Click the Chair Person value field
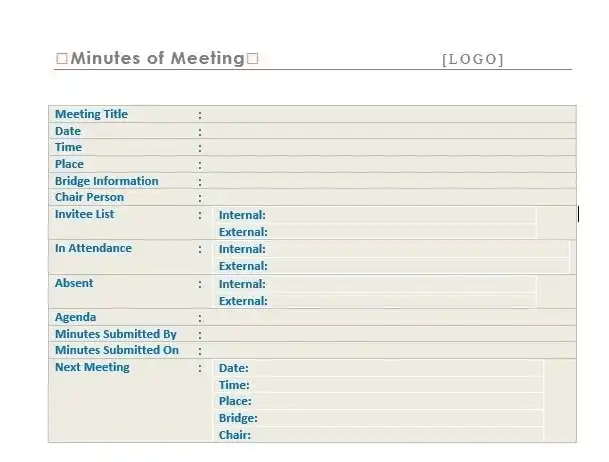 pyautogui.click(x=390, y=198)
